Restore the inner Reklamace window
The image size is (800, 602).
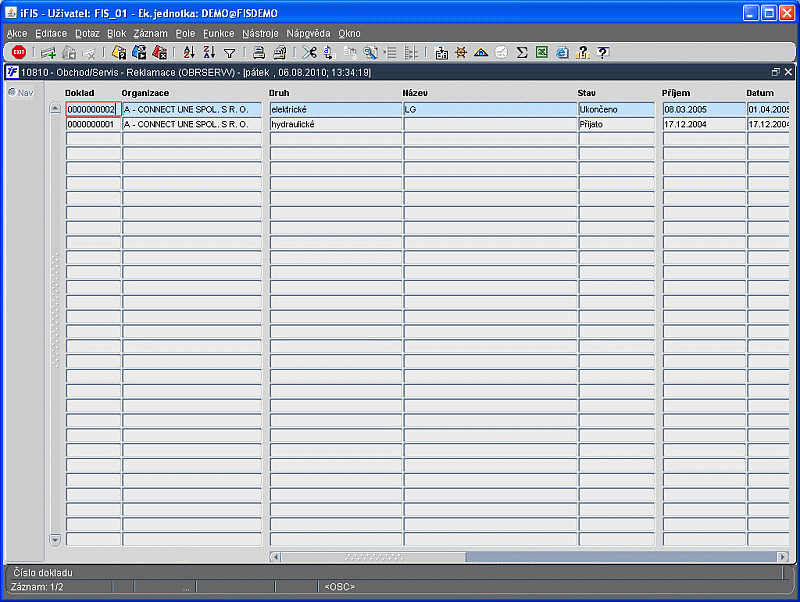[776, 72]
